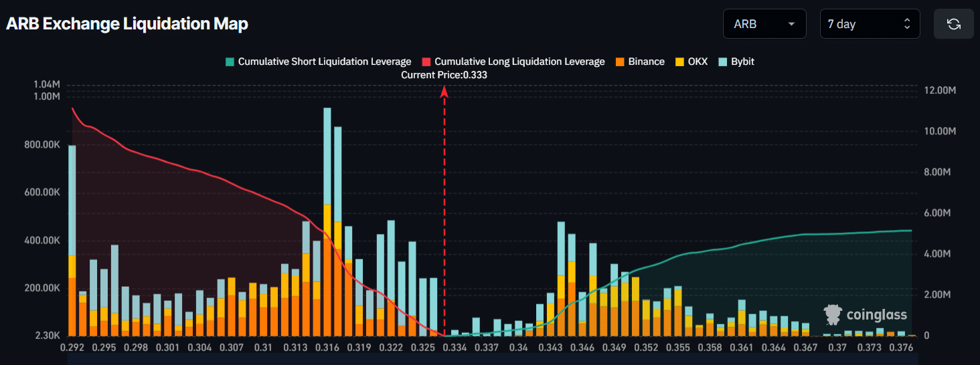Click the Current Price:0.333 label

tap(444, 75)
